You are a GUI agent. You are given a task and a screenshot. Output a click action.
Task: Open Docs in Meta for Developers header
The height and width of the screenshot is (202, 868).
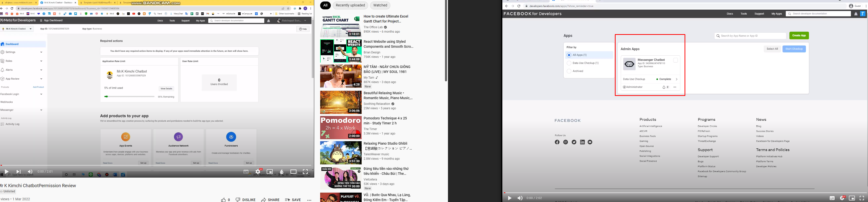tap(160, 21)
